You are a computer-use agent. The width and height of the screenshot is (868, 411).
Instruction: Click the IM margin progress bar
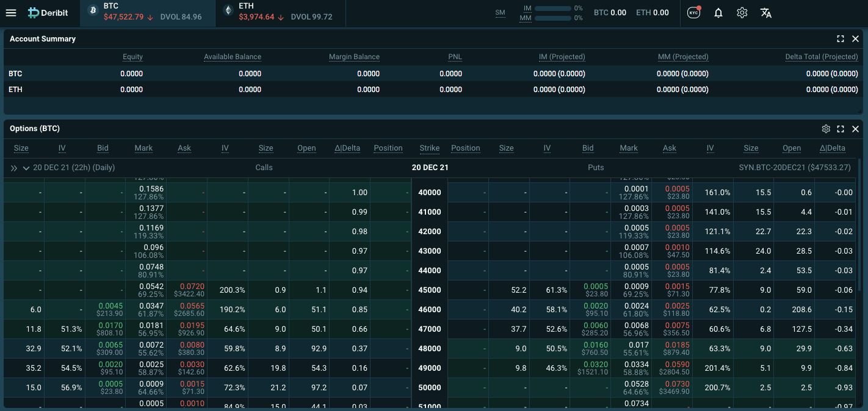552,9
